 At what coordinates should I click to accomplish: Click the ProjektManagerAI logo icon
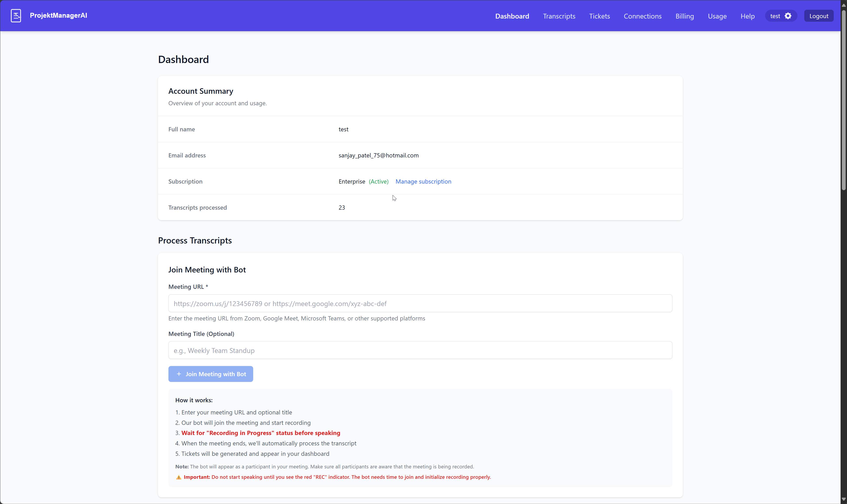click(x=16, y=16)
